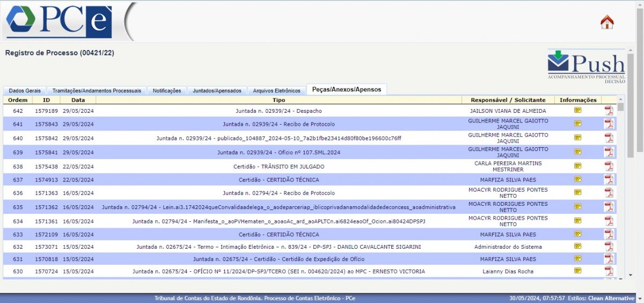Go to Juntados/Apensados tab

click(217, 91)
